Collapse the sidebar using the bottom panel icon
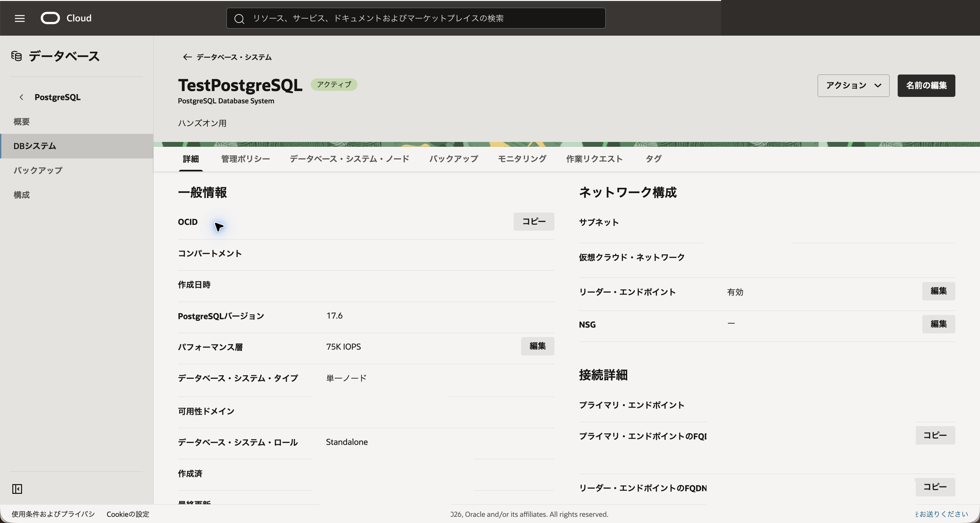The height and width of the screenshot is (523, 980). point(17,489)
